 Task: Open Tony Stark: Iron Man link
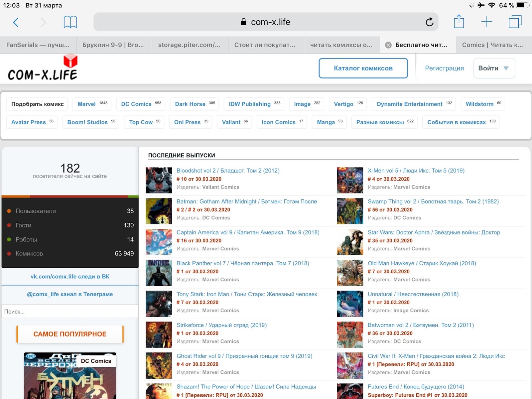pyautogui.click(x=247, y=294)
